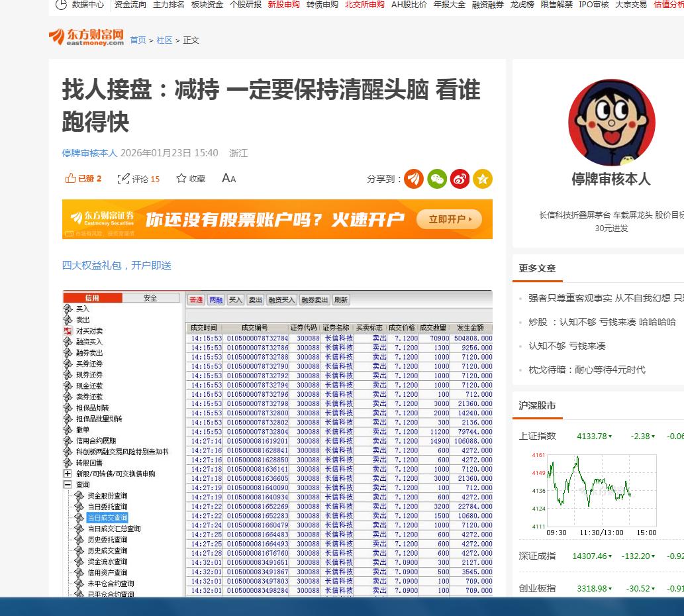Image resolution: width=684 pixels, height=616 pixels.
Task: Click the data center clock icon
Action: coord(61,5)
